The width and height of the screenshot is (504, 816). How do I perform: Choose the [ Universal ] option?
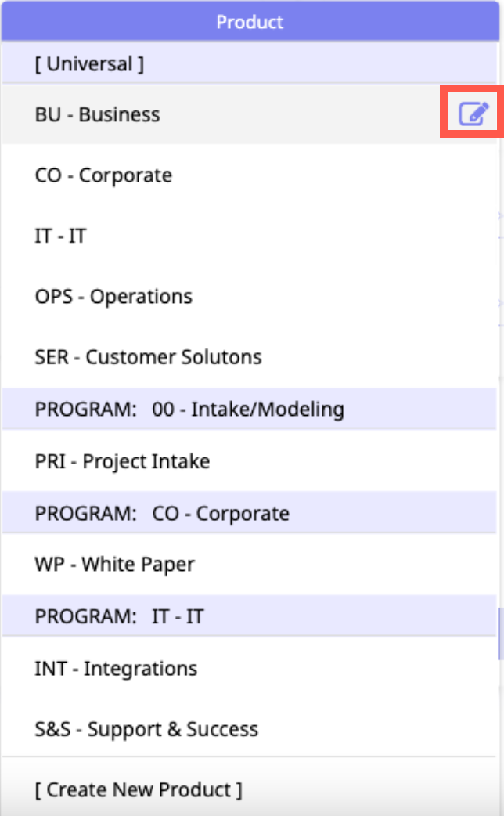tap(89, 64)
